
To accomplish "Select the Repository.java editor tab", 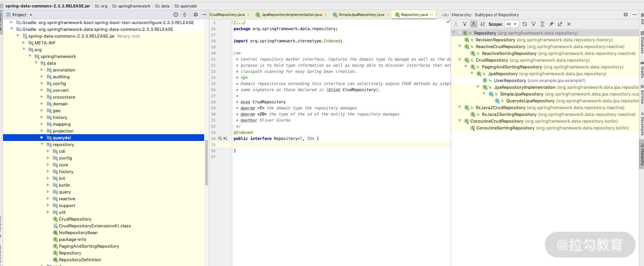I will [x=414, y=15].
